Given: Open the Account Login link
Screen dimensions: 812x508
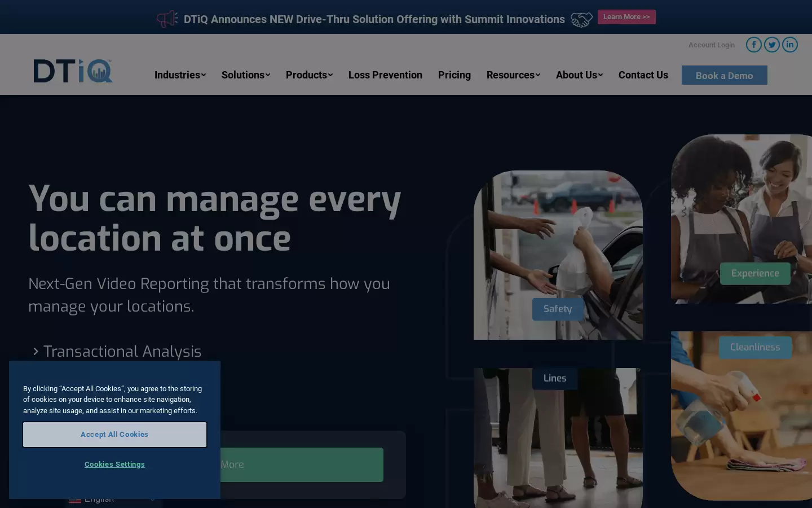Looking at the screenshot, I should [712, 45].
